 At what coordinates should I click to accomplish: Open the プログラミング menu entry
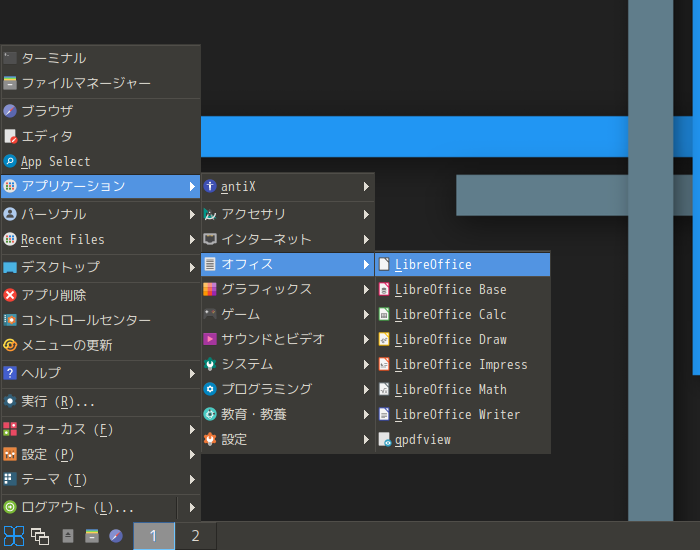pos(288,389)
